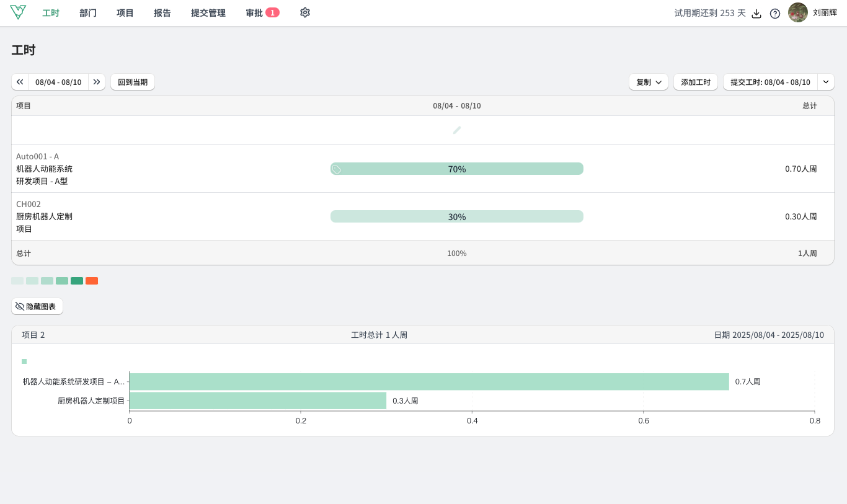The image size is (847, 504).
Task: Open the 08/04 - 08/10 date picker
Action: [x=58, y=82]
